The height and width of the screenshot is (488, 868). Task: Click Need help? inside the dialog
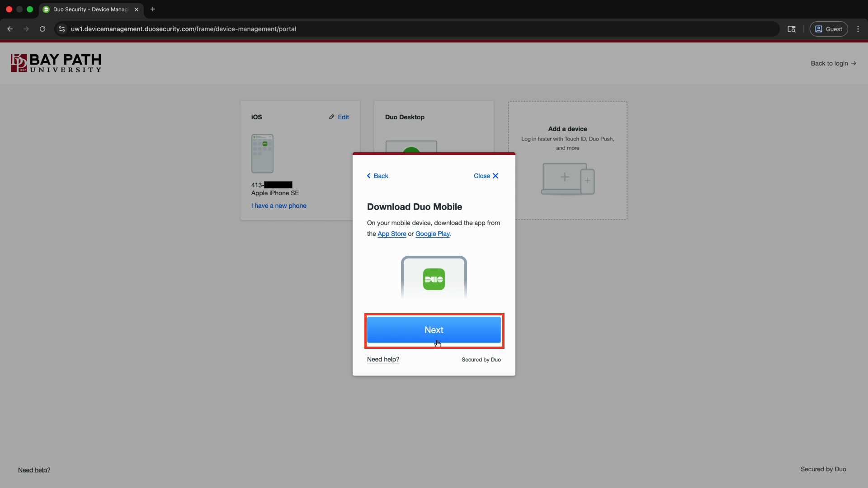(383, 359)
